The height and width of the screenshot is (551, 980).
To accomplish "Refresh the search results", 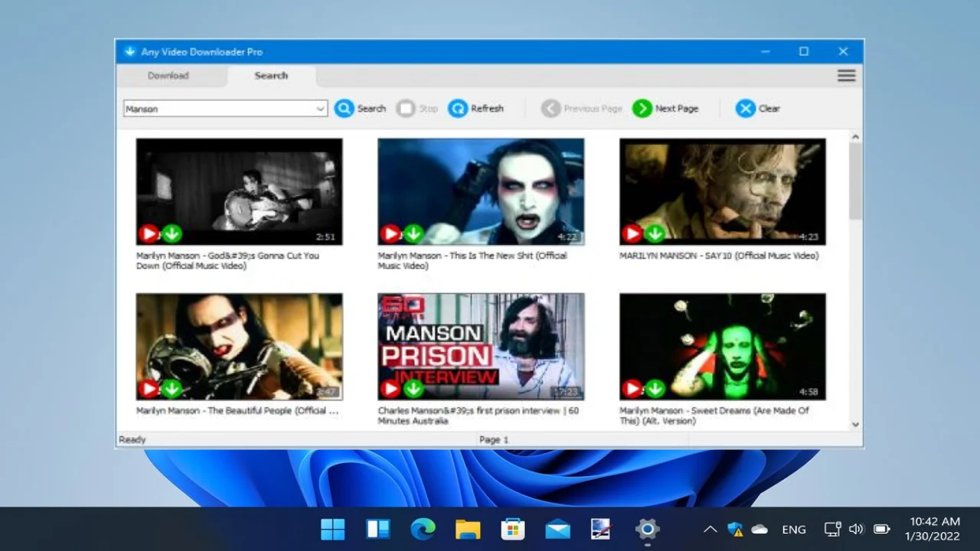I will pos(476,109).
